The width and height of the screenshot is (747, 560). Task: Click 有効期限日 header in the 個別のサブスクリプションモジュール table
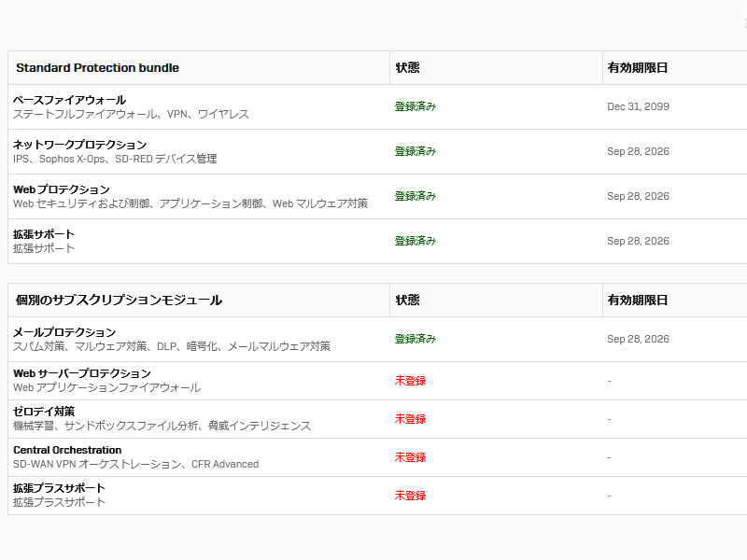coord(638,300)
